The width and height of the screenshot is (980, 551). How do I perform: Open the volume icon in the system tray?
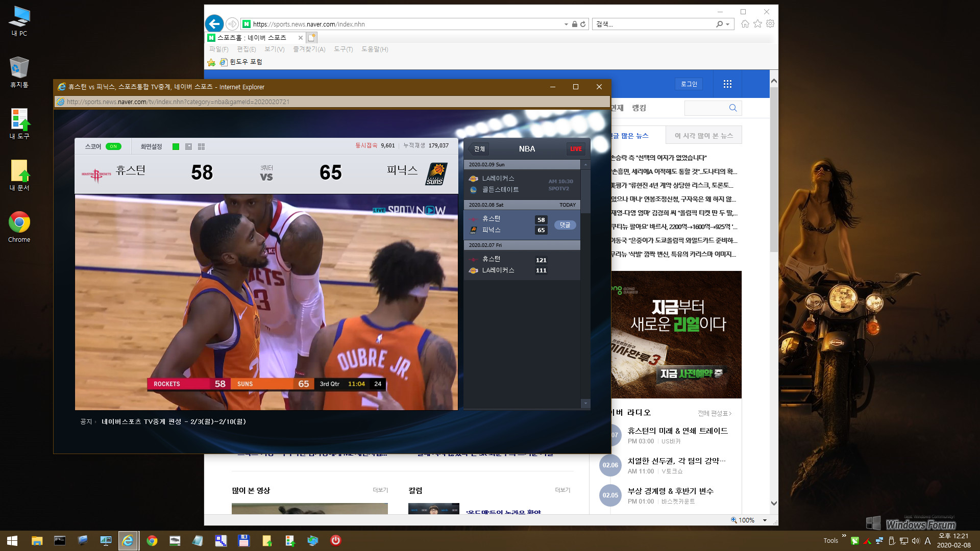pos(916,541)
